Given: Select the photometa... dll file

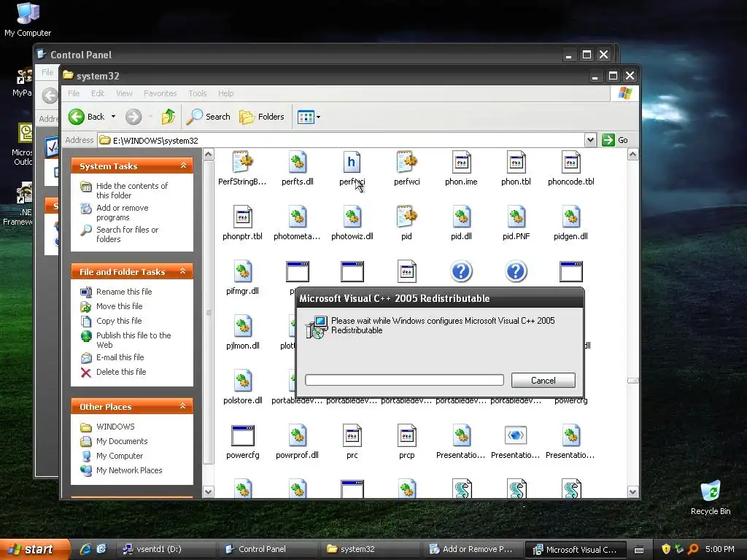Looking at the screenshot, I should point(298,222).
